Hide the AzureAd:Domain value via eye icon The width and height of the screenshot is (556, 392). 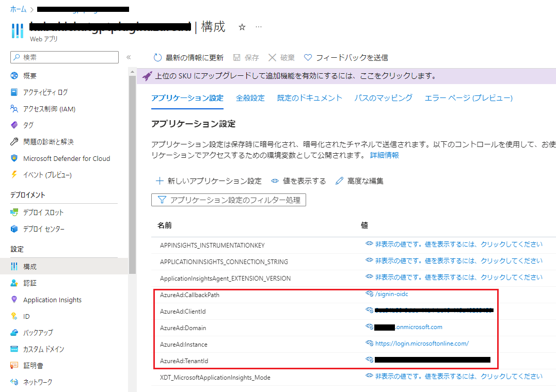click(x=370, y=327)
